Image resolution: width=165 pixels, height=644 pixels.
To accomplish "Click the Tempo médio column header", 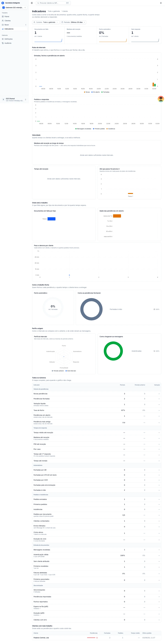I will 135,633.
